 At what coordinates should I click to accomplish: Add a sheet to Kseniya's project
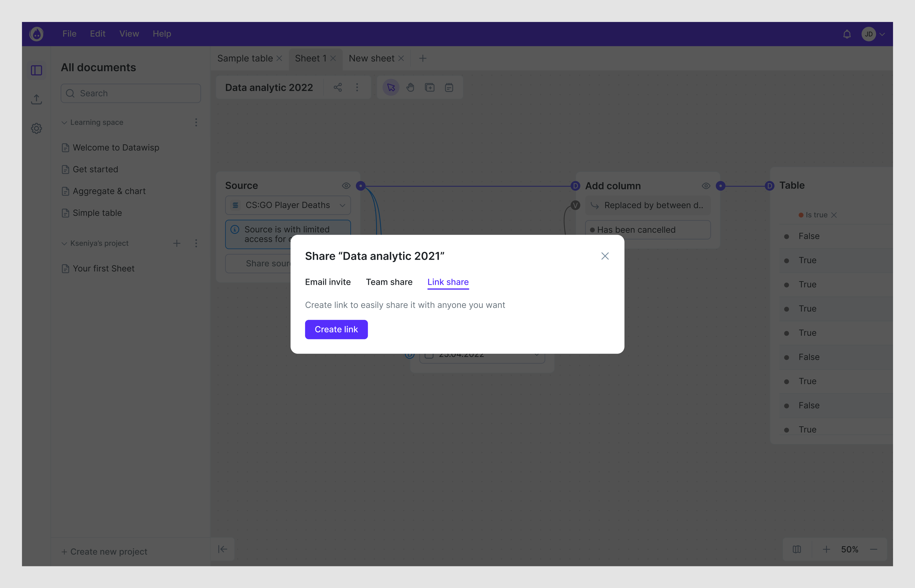pyautogui.click(x=176, y=243)
